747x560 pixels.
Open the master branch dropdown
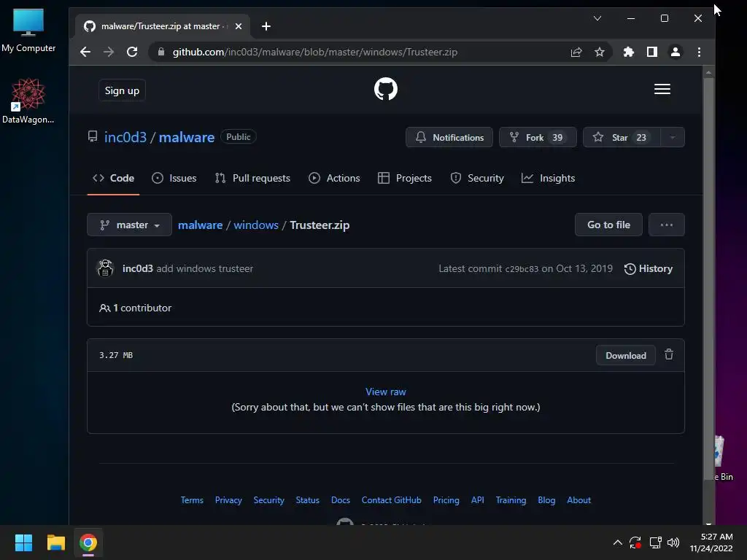point(129,225)
